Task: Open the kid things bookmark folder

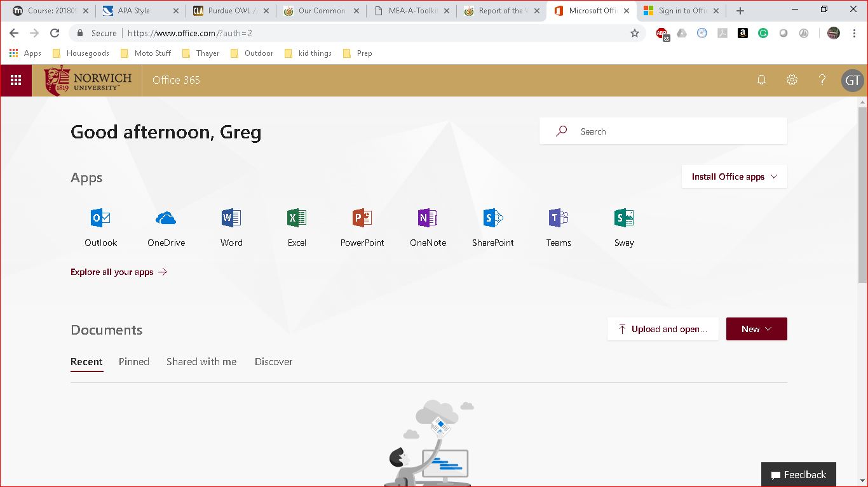Action: click(308, 53)
